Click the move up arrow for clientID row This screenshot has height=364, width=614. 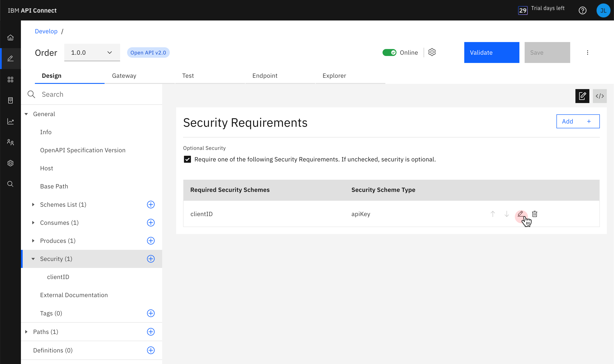point(493,214)
